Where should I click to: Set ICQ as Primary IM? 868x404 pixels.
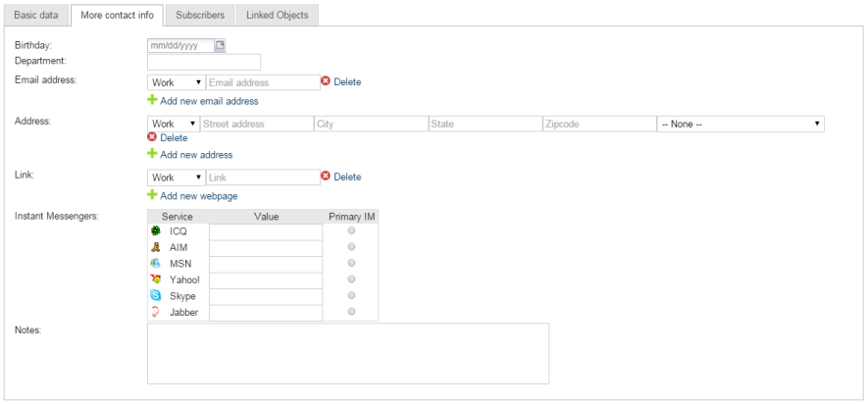coord(351,231)
